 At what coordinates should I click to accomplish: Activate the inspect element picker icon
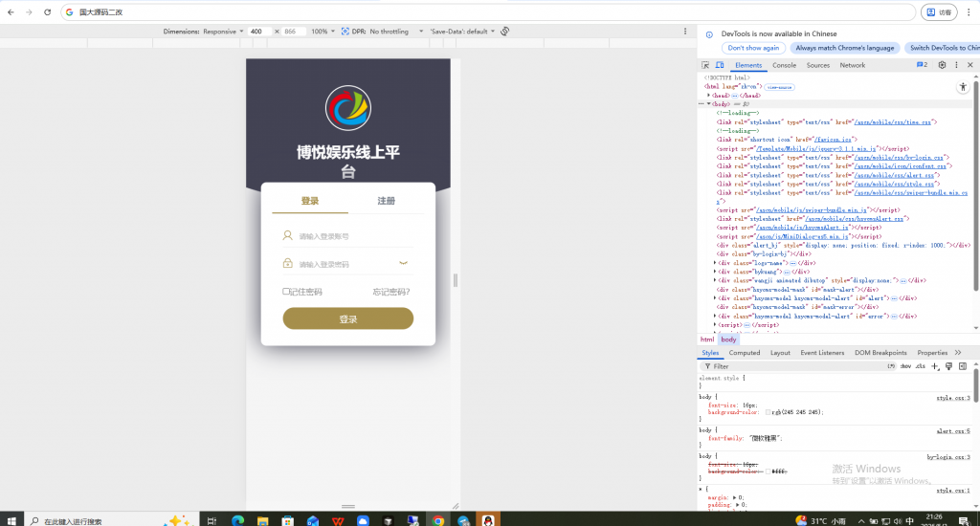[705, 65]
